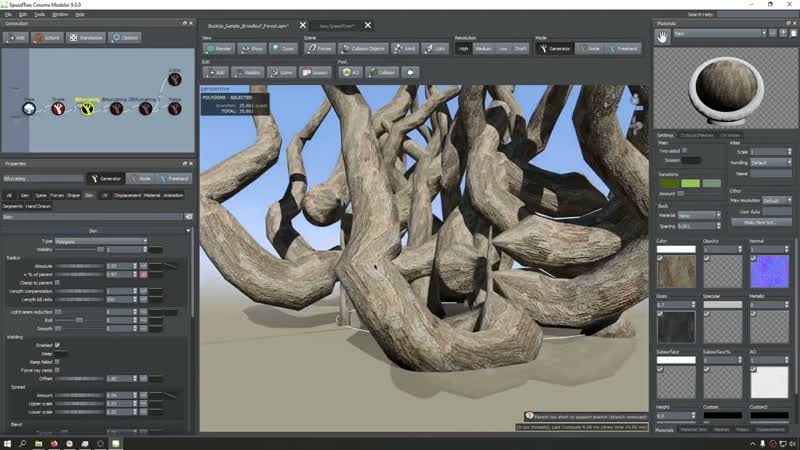The height and width of the screenshot is (450, 800).
Task: Select the highlighted yellow Bifurcating node
Action: click(x=87, y=109)
